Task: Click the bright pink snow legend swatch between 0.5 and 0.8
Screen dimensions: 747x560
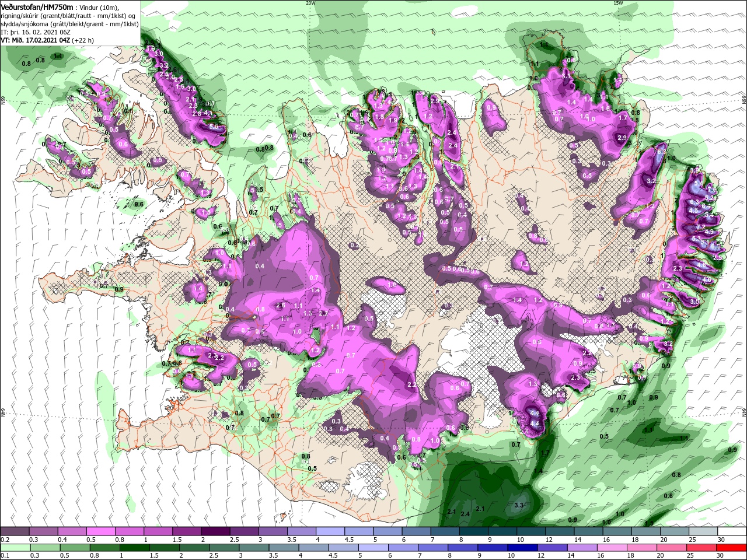Action: click(x=100, y=531)
